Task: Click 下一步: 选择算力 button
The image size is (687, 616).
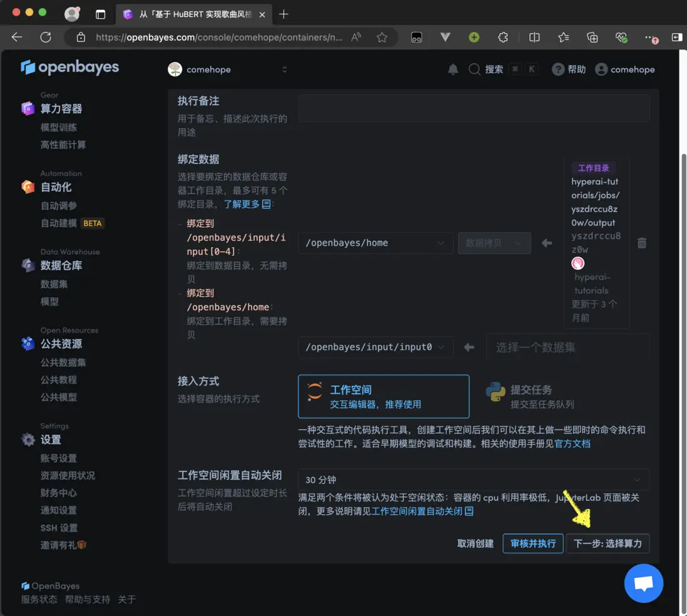Action: [608, 543]
